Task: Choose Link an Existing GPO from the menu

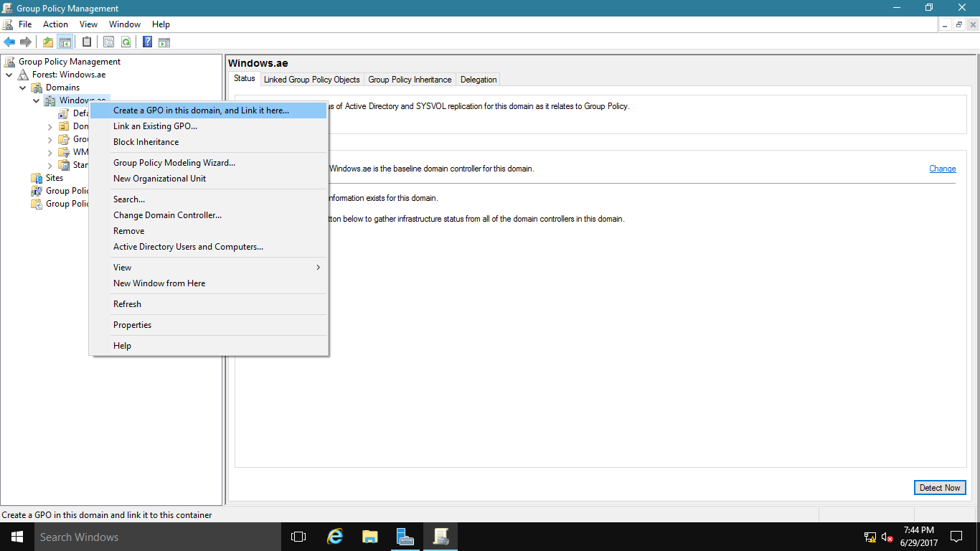Action: 155,126
